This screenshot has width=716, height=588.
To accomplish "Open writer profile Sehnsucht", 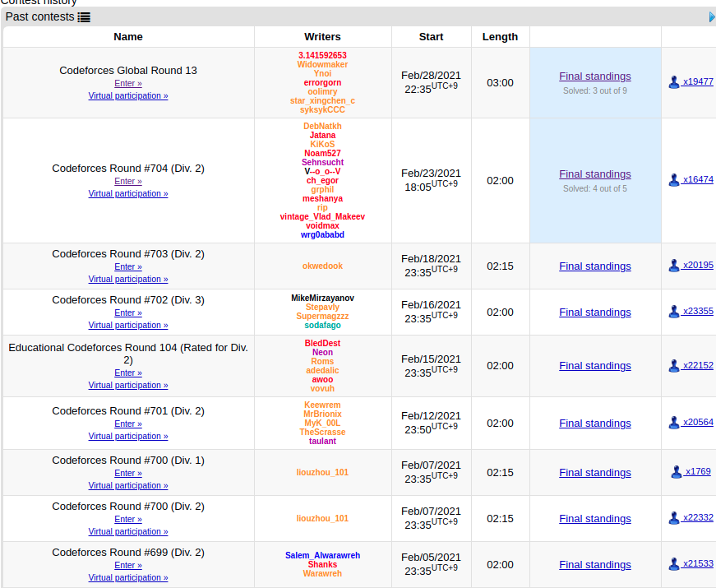I will pyautogui.click(x=322, y=162).
